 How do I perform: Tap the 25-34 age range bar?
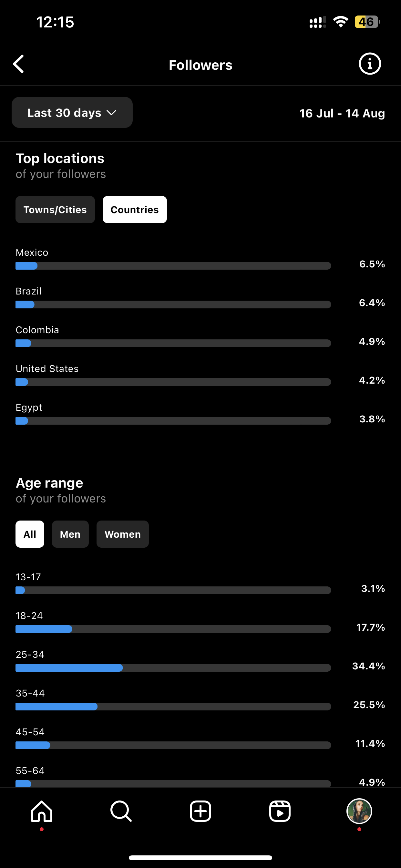[173, 668]
